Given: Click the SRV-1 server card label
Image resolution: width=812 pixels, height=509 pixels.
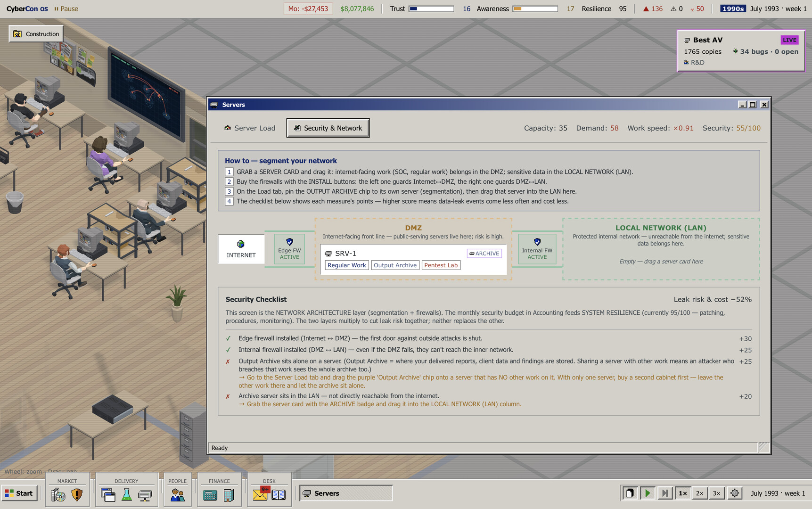Looking at the screenshot, I should coord(345,254).
